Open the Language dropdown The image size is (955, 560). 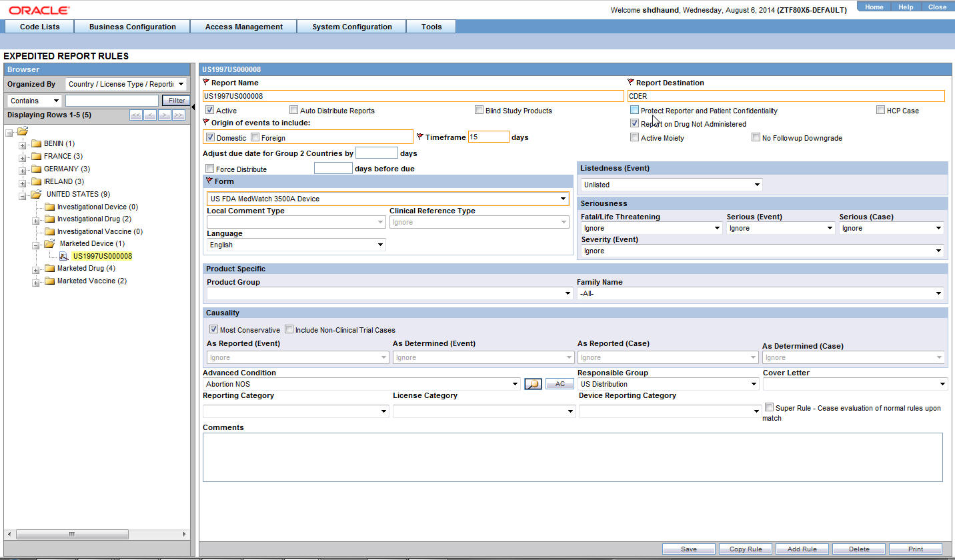click(x=296, y=245)
